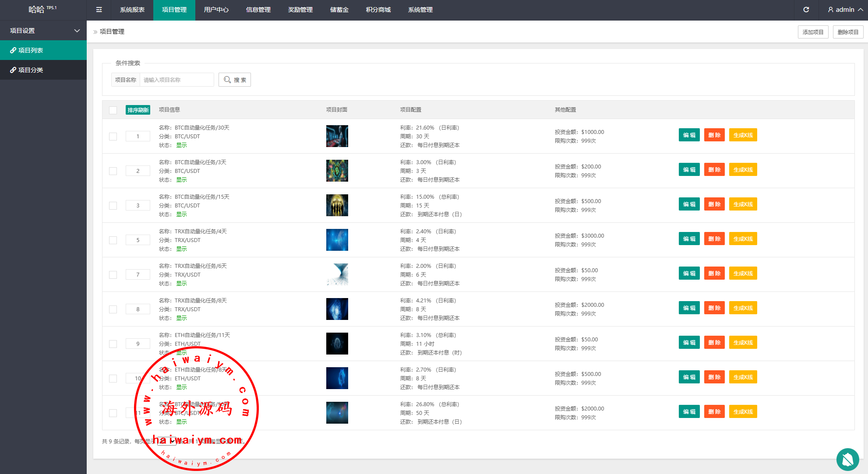Image resolution: width=868 pixels, height=474 pixels.
Task: Check the box for BTC自动量化任务/3天 row
Action: pyautogui.click(x=113, y=171)
